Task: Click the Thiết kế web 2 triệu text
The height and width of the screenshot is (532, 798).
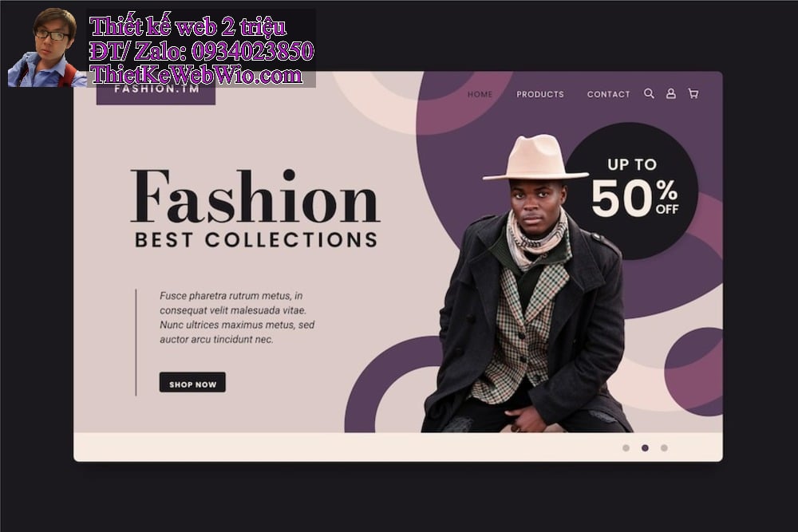Action: click(x=188, y=26)
